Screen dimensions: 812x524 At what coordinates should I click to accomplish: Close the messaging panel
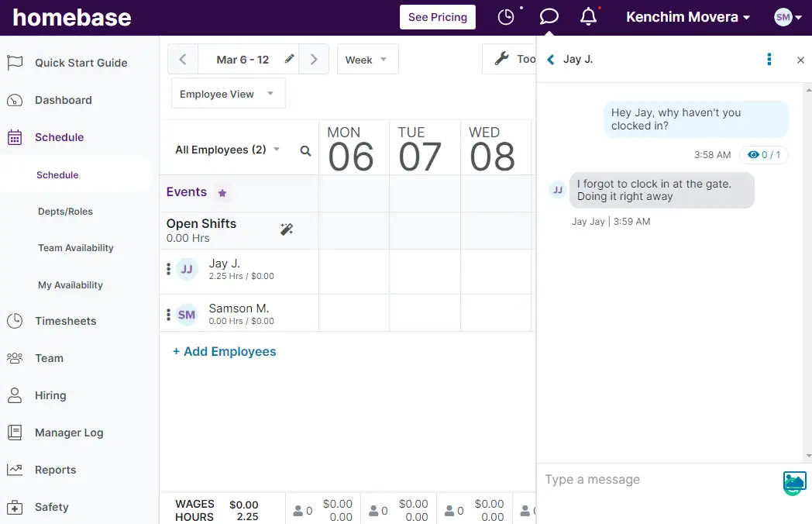[x=800, y=60]
